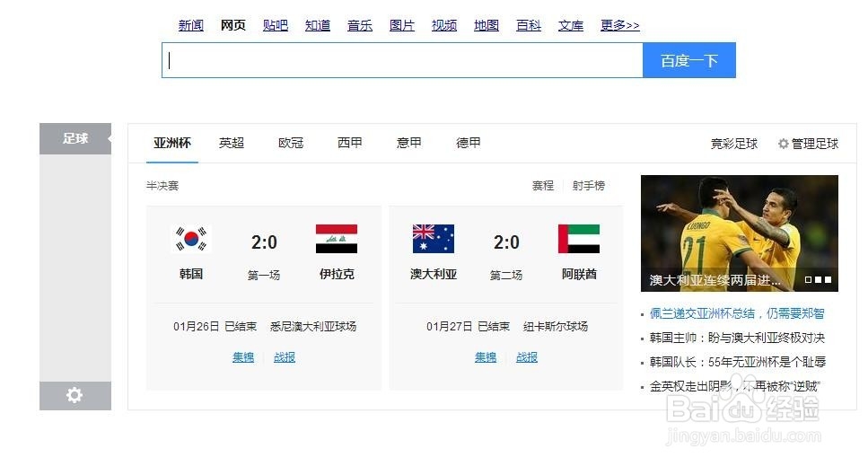Open the 竞彩足球 link
The width and height of the screenshot is (868, 466).
coord(734,144)
